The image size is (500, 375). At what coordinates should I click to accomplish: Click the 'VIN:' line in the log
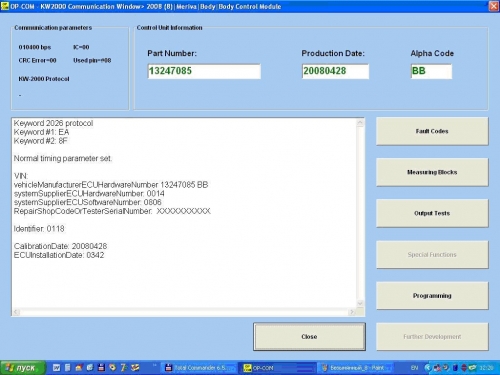[x=21, y=176]
